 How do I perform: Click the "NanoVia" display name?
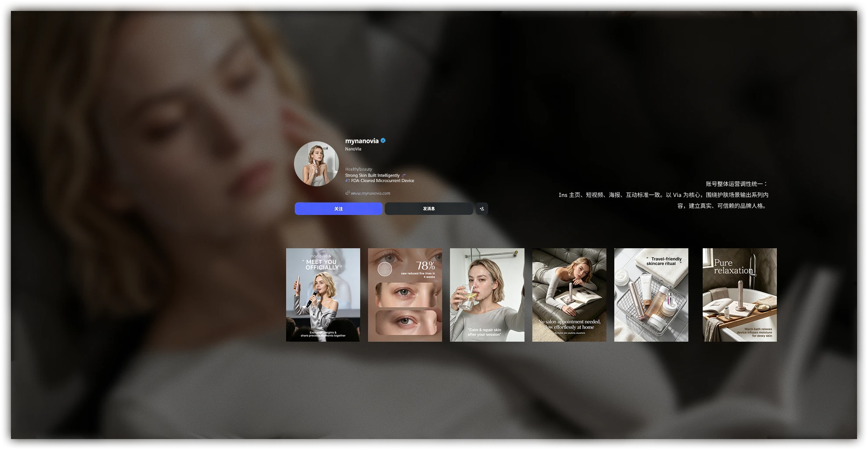click(x=353, y=149)
